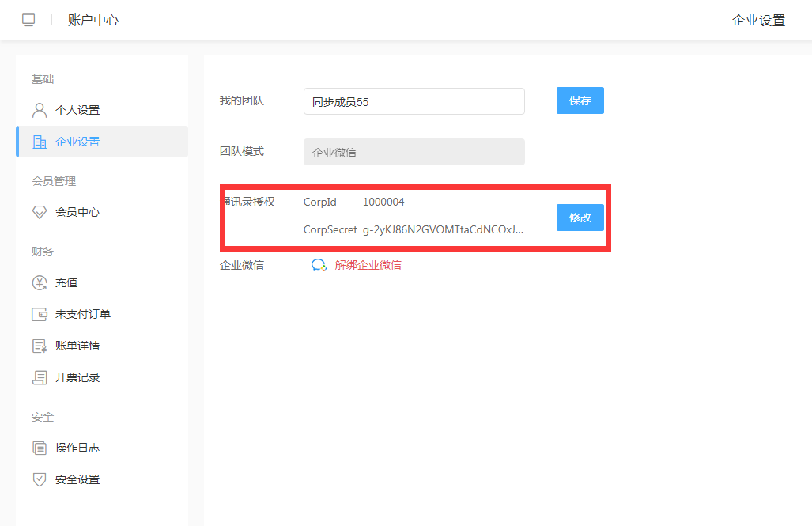Click the wallet icon for 未支付订单
The width and height of the screenshot is (812, 526).
click(40, 314)
